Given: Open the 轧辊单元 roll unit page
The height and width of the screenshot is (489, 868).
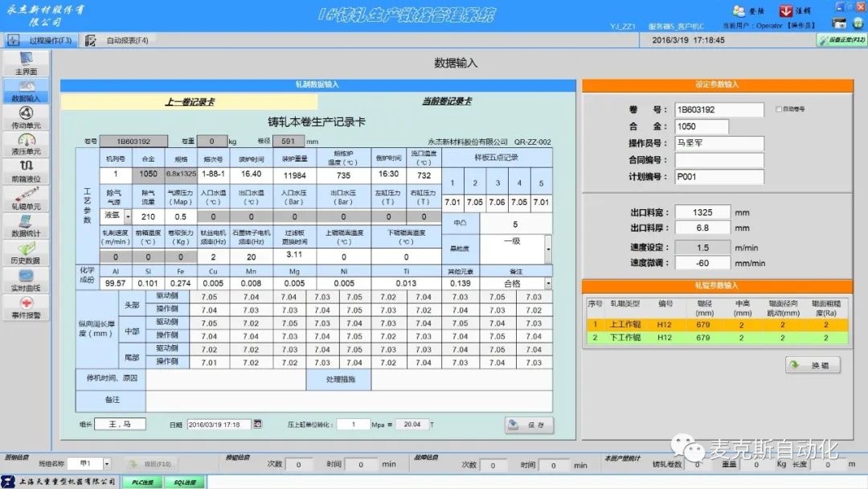Looking at the screenshot, I should coord(25,198).
